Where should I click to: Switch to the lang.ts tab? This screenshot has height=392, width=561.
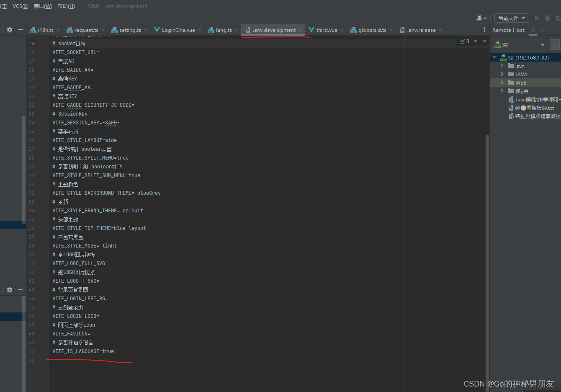(224, 30)
